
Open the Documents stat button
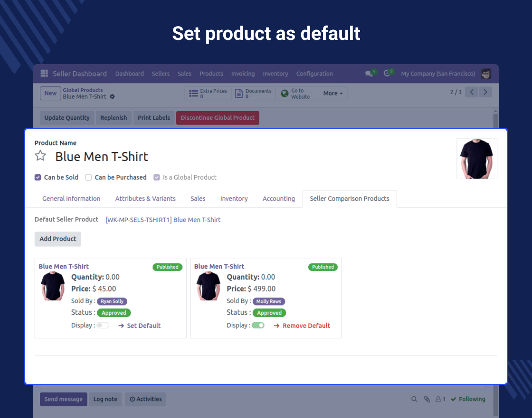(254, 93)
